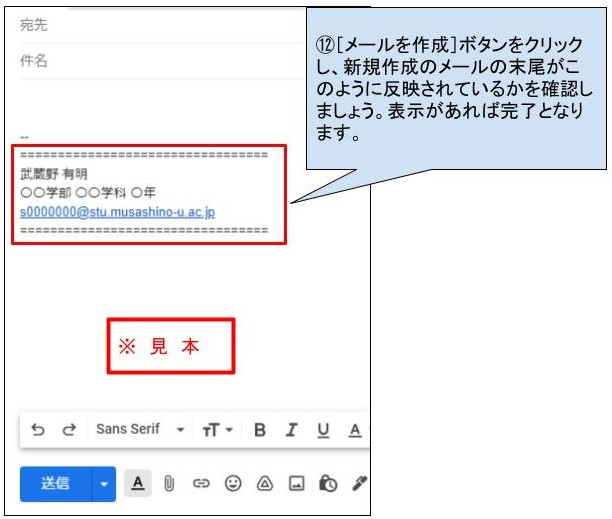Toggle italic formatting

pyautogui.click(x=291, y=430)
